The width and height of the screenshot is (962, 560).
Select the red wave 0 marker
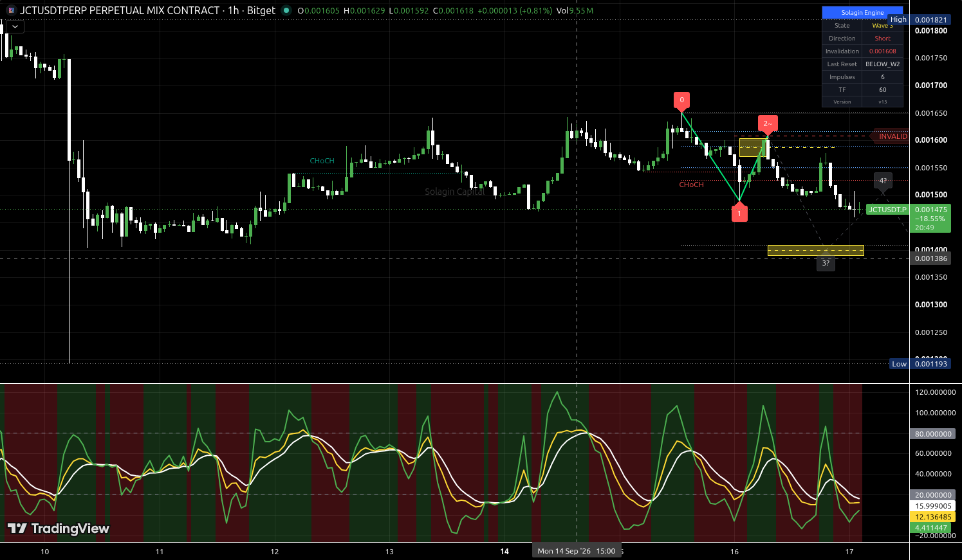pyautogui.click(x=681, y=100)
